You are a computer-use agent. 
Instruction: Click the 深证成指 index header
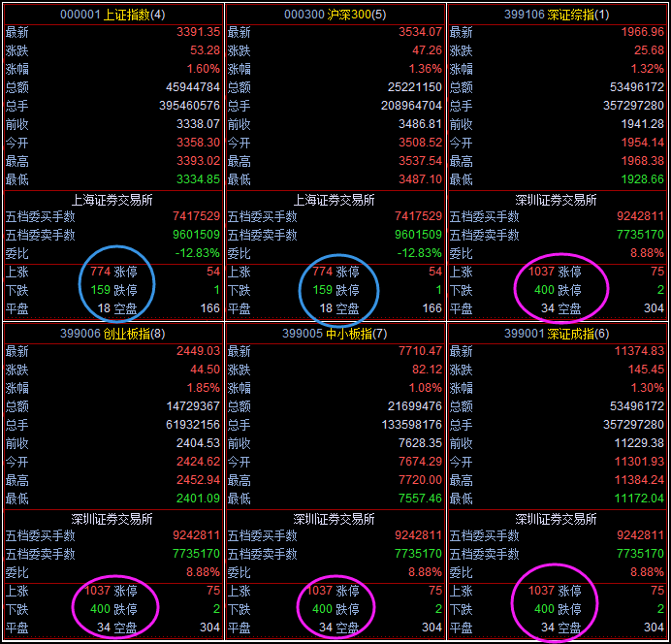pos(557,334)
